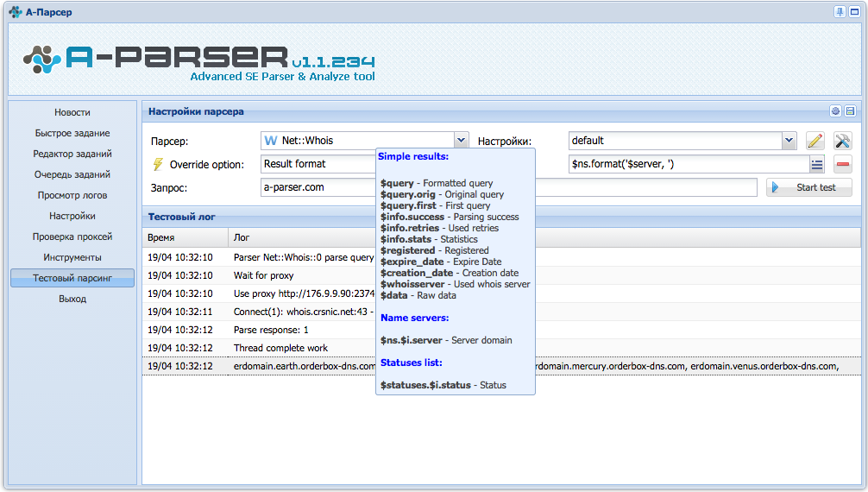Edit preset with pencil icon
This screenshot has width=868, height=492.
pos(815,141)
